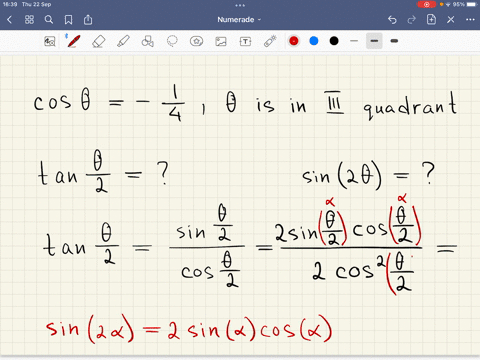
Task: Insert an image with the photo tool
Action: pos(221,41)
